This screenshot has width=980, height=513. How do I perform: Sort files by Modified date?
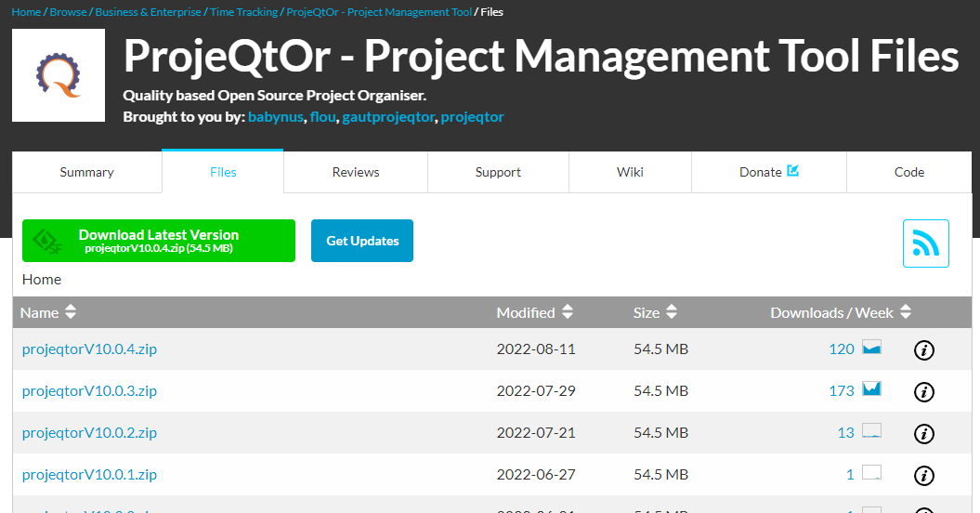(x=535, y=313)
